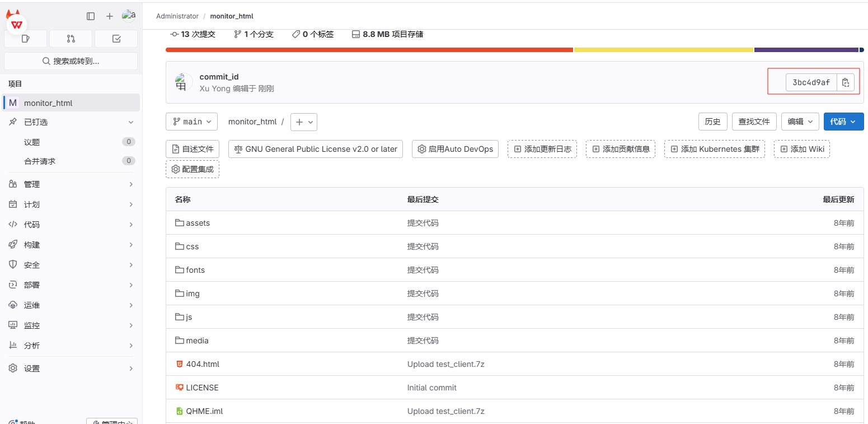Open assigned issues icon in sidebar top

25,39
